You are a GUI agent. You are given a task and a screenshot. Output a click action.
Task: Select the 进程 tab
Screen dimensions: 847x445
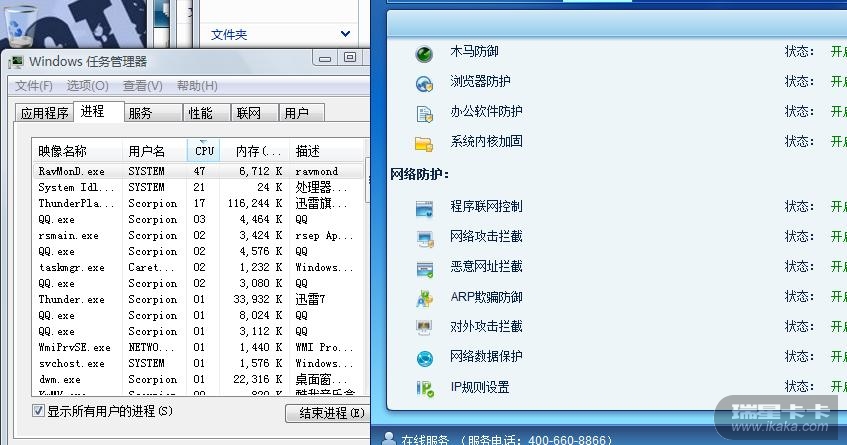coord(99,111)
